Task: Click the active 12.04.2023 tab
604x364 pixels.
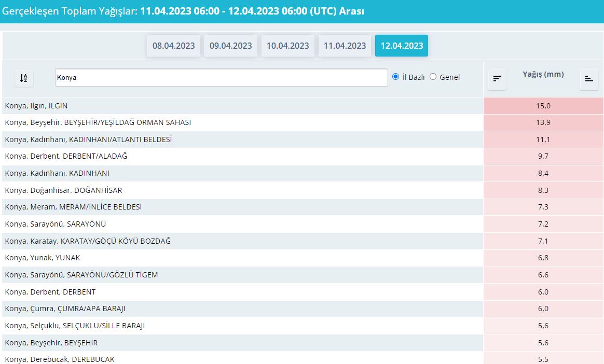Action: pyautogui.click(x=402, y=46)
